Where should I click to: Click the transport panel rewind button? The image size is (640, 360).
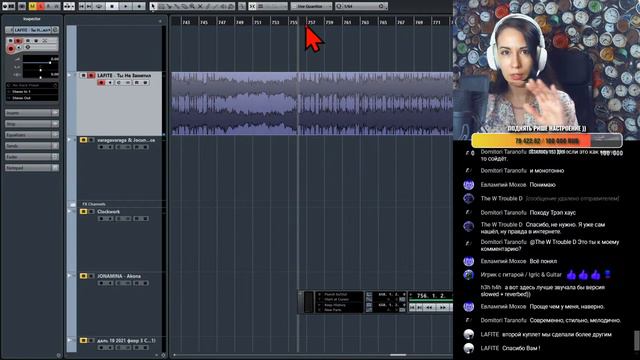429,307
